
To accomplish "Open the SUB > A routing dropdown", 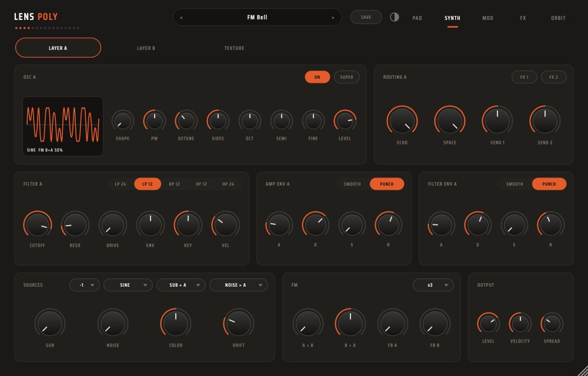I will [181, 285].
